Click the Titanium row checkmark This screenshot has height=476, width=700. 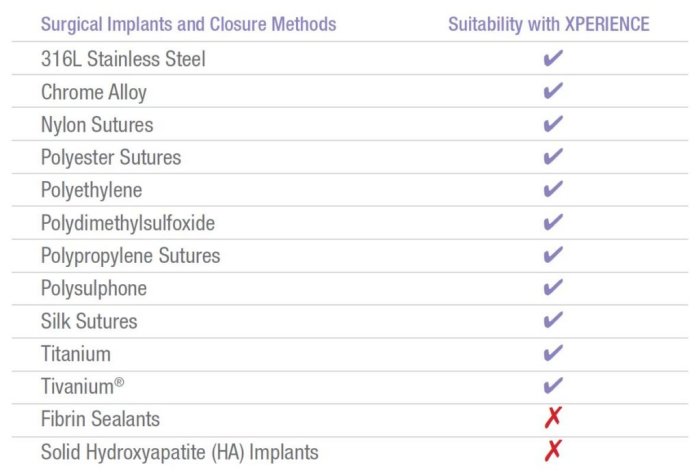point(553,354)
